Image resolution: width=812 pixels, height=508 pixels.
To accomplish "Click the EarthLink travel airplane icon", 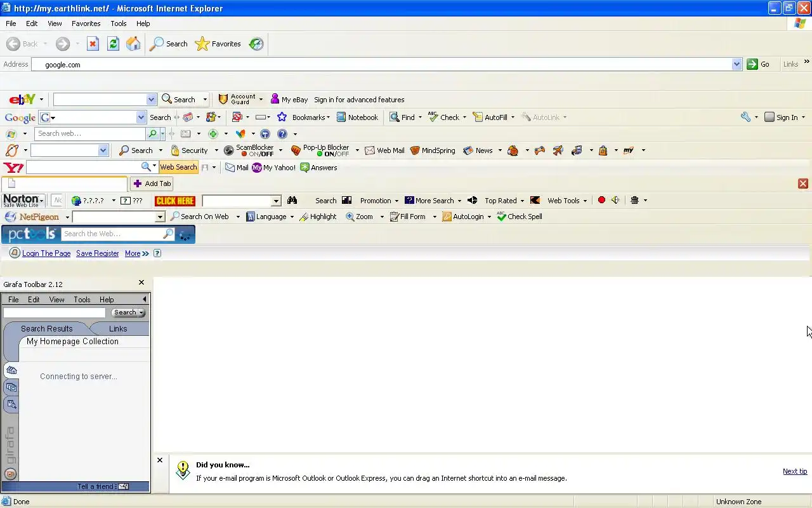I will (x=558, y=150).
